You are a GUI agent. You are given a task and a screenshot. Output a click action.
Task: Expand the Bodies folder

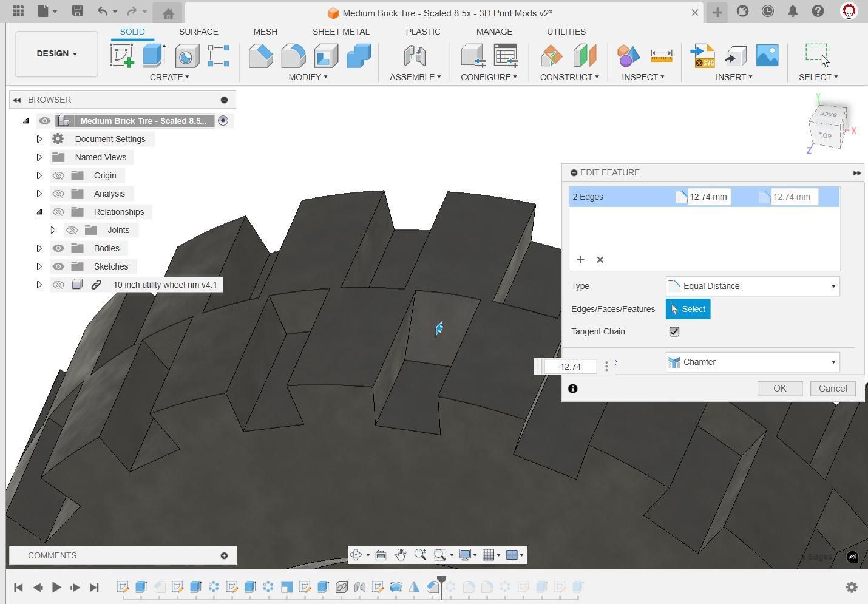tap(39, 248)
